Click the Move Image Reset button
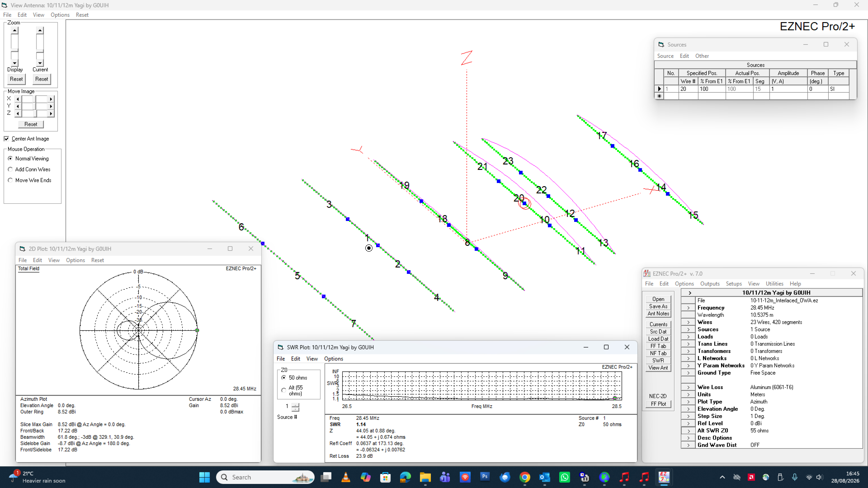This screenshot has height=488, width=868. click(x=31, y=124)
